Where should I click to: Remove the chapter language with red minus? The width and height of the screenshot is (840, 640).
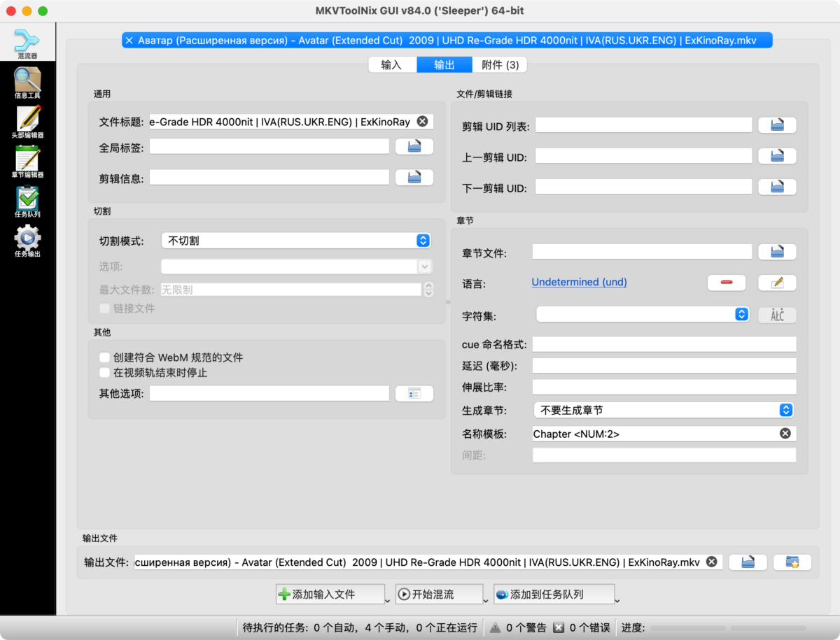(727, 283)
